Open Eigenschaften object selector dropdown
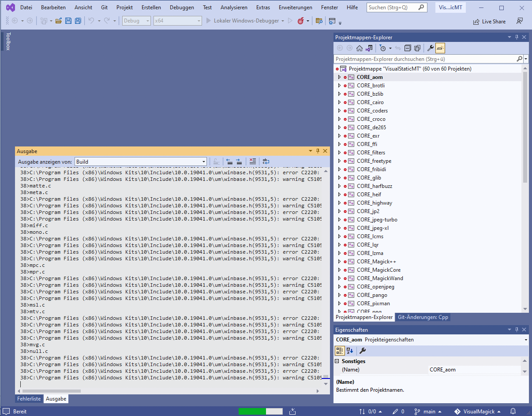The width and height of the screenshot is (532, 416). pos(526,340)
